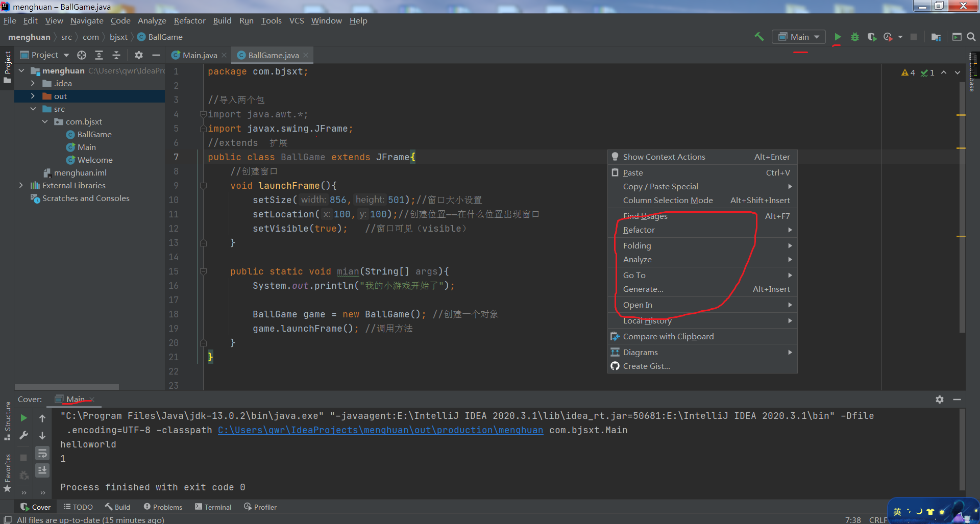This screenshot has width=980, height=524.
Task: Click the wrench icon in Cover panel
Action: (x=24, y=435)
